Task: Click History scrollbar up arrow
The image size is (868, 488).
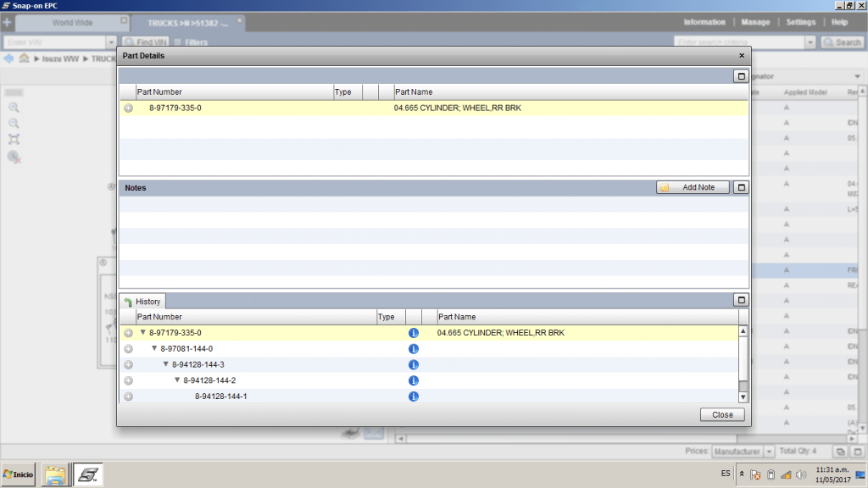Action: pyautogui.click(x=743, y=331)
